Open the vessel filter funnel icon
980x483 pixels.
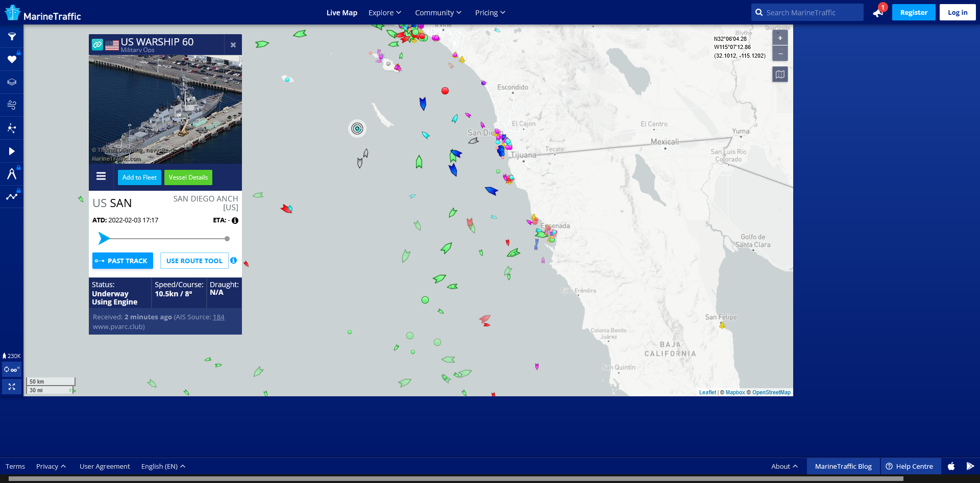[12, 37]
